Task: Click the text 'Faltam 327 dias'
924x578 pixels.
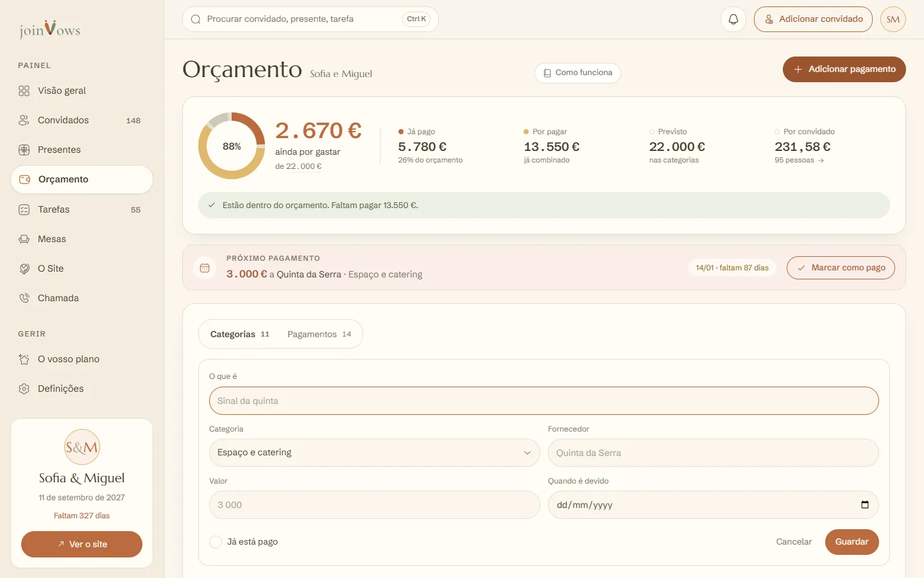Action: coord(81,516)
